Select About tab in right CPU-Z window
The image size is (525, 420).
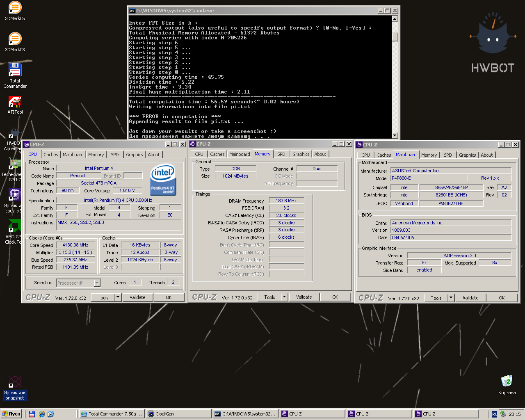[487, 155]
